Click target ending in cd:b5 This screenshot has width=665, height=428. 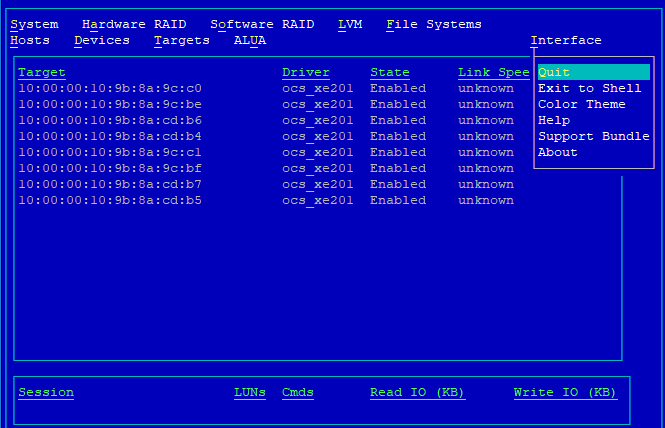tap(110, 200)
